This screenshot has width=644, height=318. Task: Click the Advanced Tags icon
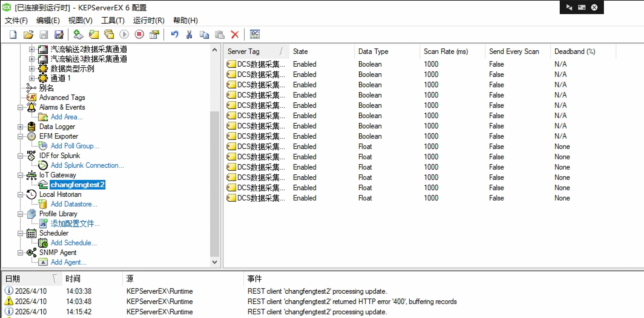31,97
